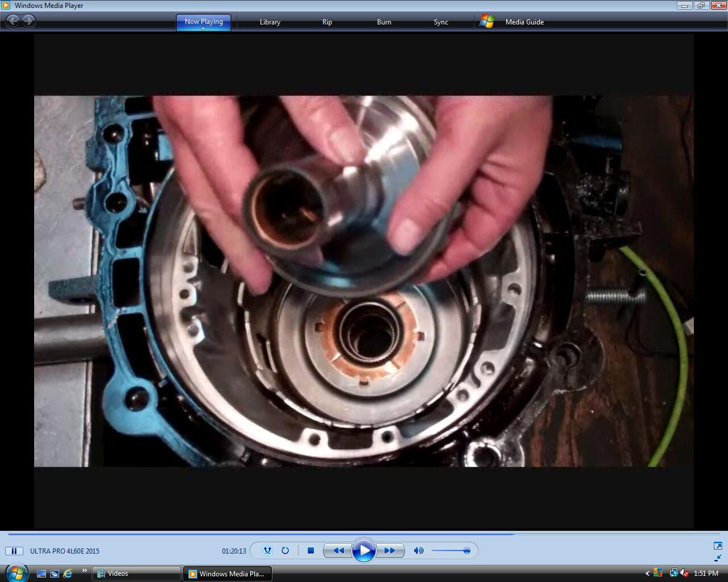Adjust the volume slider
Screen dimensions: 728x582
[x=450, y=550]
